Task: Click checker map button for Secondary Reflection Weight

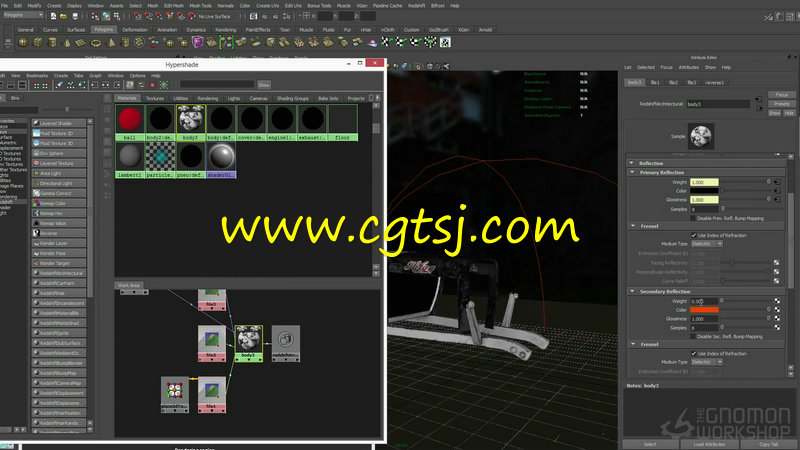Action: point(777,301)
